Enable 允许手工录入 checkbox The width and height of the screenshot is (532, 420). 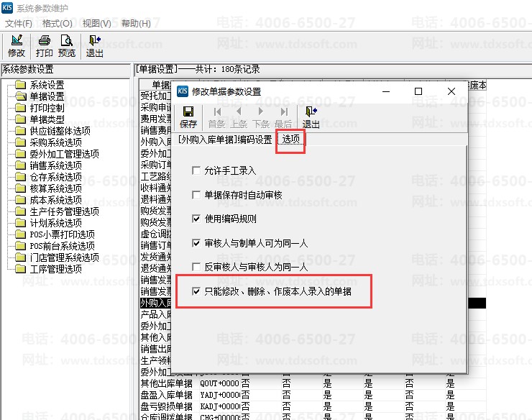click(196, 170)
